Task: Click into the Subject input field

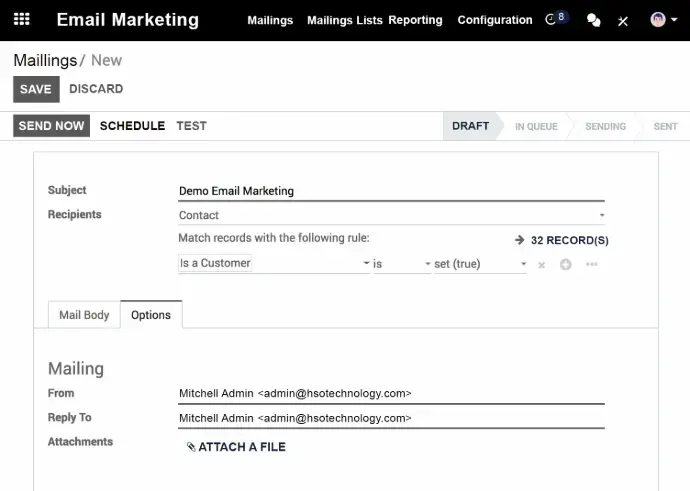Action: 391,191
